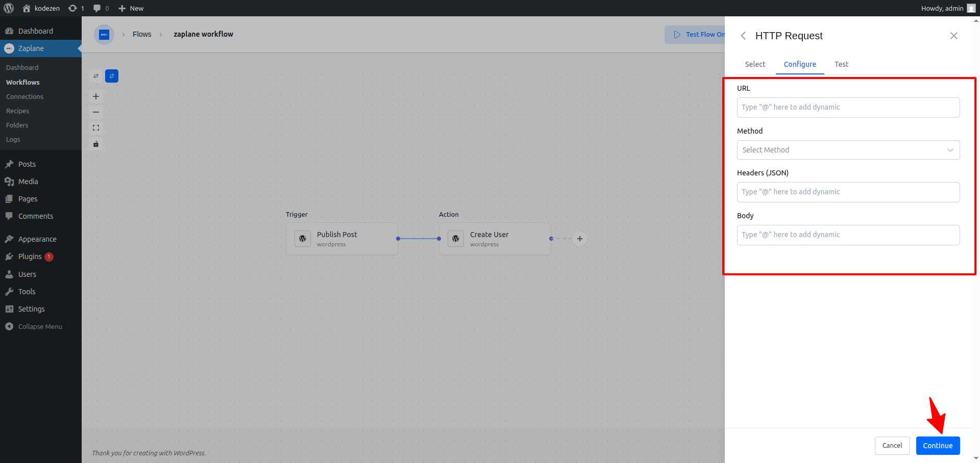Viewport: 980px width, 463px height.
Task: Open Settings in the admin sidebar
Action: pyautogui.click(x=41, y=309)
